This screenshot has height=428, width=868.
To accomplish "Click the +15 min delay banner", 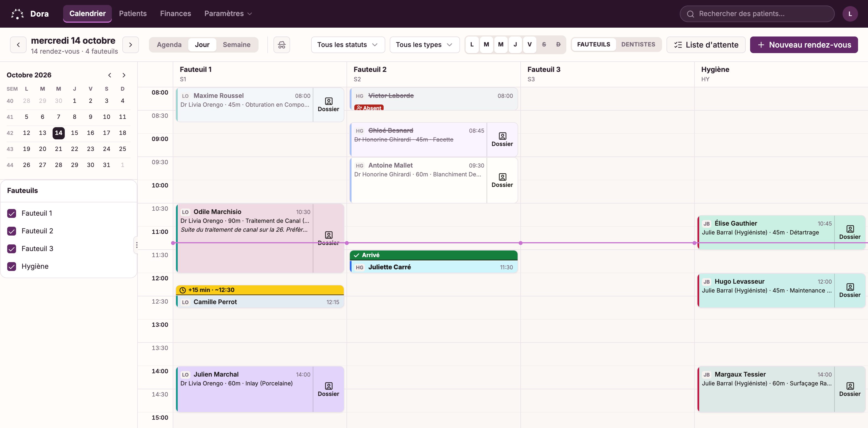I will [x=260, y=290].
